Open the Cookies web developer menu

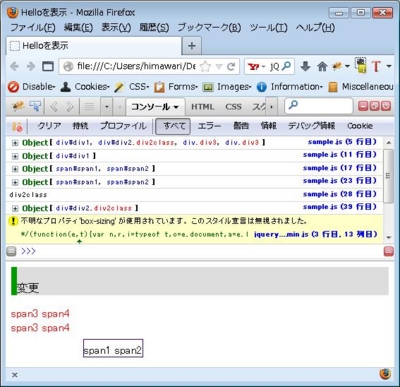(85, 87)
